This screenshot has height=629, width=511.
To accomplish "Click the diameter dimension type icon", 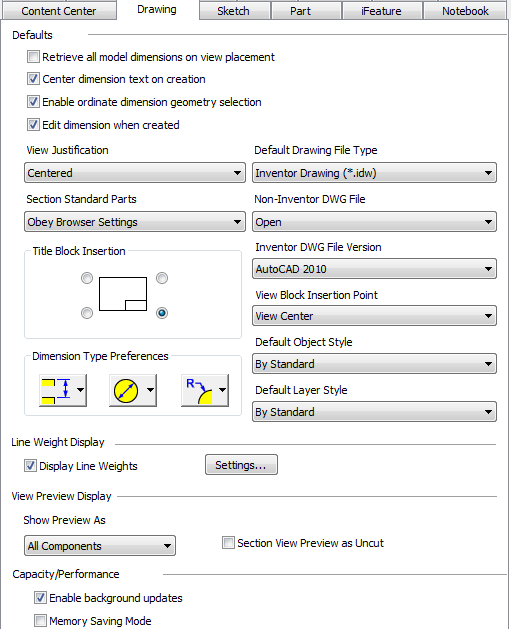I will pos(126,390).
